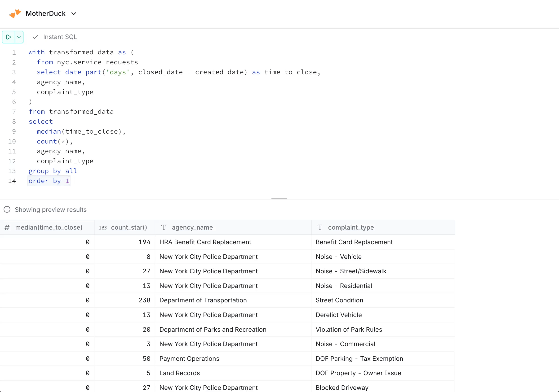
Task: Click the text type icon for agency_name
Action: (x=164, y=227)
